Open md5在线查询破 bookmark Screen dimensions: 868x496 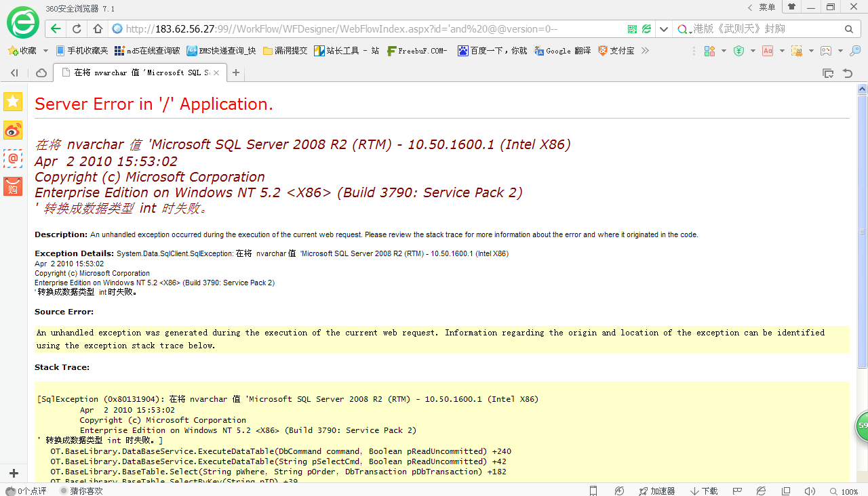coord(147,51)
